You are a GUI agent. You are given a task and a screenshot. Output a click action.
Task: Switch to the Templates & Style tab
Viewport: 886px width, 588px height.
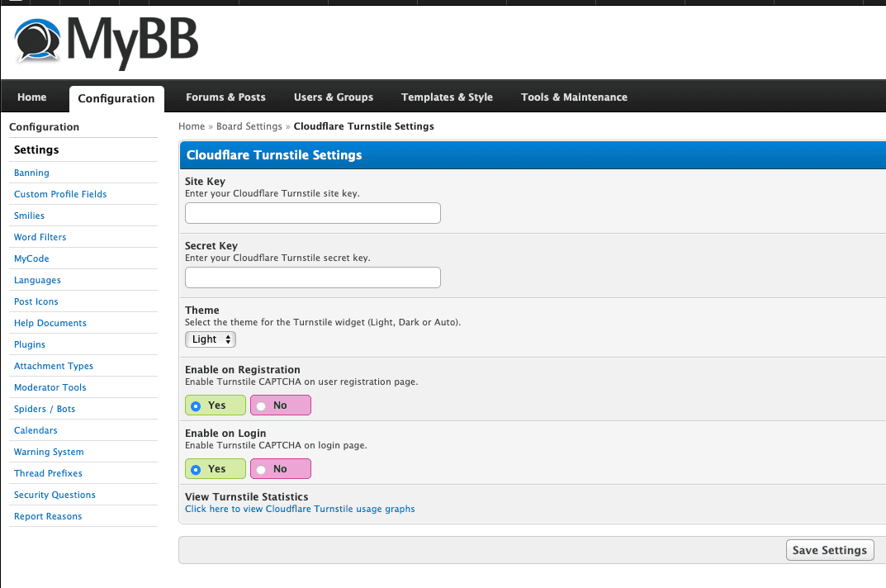pyautogui.click(x=447, y=97)
